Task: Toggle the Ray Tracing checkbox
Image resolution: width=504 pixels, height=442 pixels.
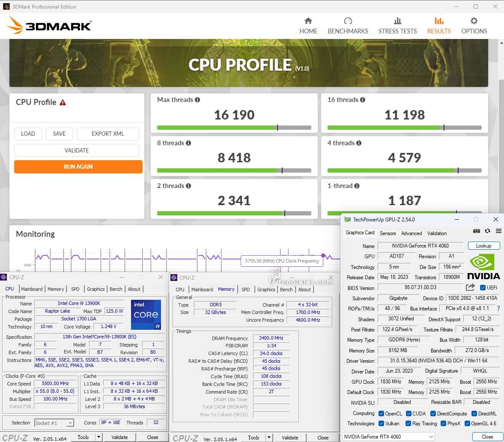Action: click(408, 424)
